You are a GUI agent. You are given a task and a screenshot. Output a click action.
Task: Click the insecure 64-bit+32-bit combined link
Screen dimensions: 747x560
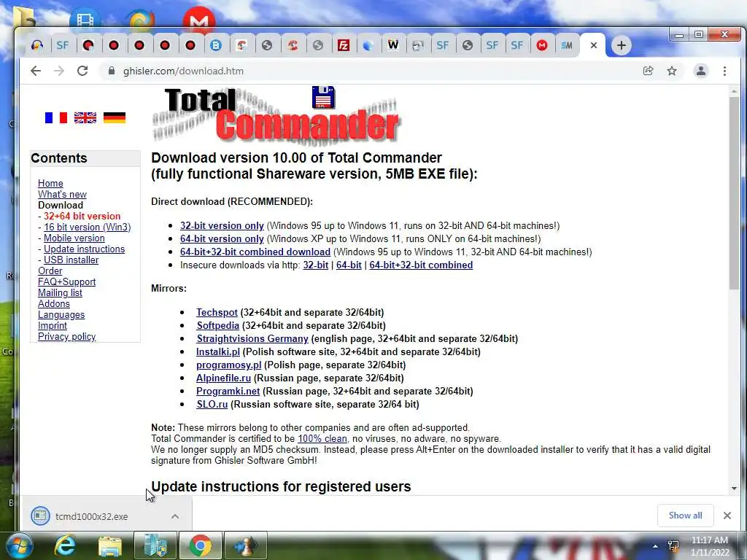click(x=421, y=265)
